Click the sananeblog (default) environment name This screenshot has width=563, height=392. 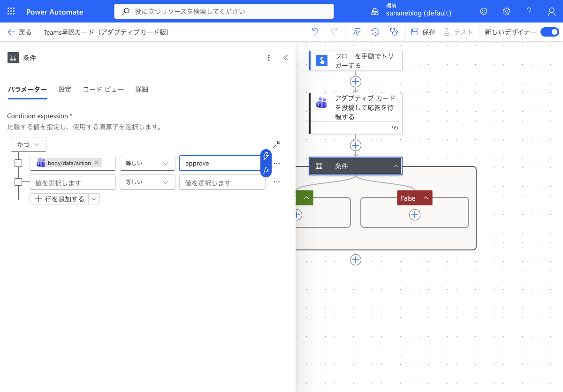pyautogui.click(x=418, y=13)
